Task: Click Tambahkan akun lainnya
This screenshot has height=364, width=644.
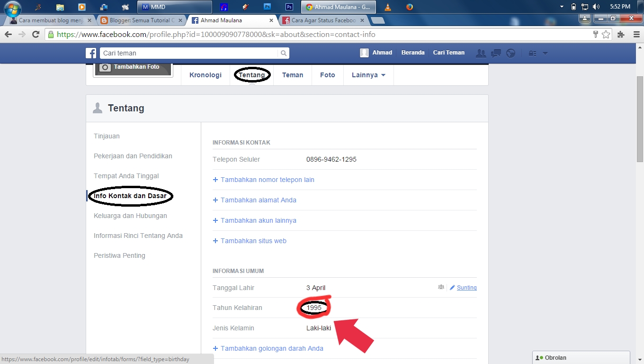Action: 255,220
